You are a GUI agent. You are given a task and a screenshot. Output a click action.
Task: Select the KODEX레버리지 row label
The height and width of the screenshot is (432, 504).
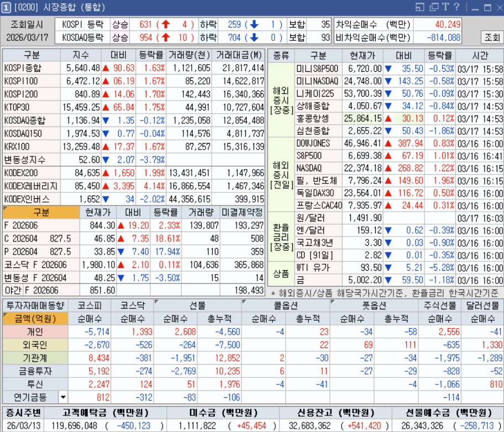pyautogui.click(x=32, y=186)
